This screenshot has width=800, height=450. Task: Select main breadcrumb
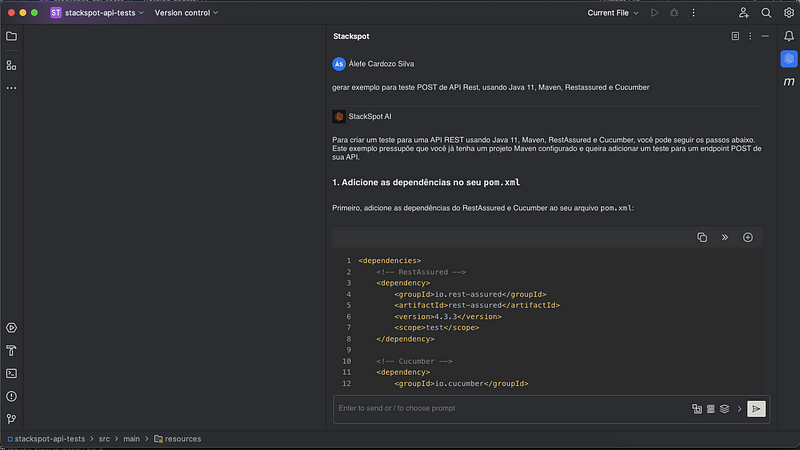click(x=131, y=439)
